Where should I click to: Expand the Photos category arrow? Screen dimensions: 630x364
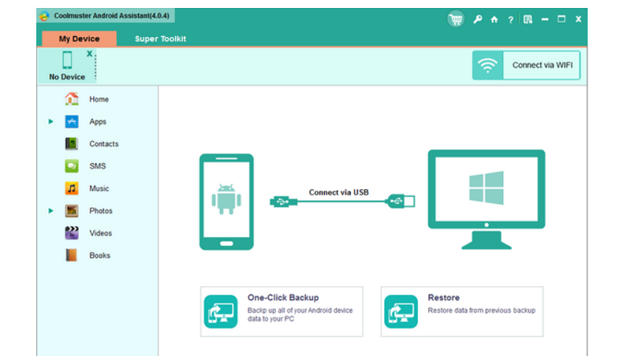click(x=51, y=211)
